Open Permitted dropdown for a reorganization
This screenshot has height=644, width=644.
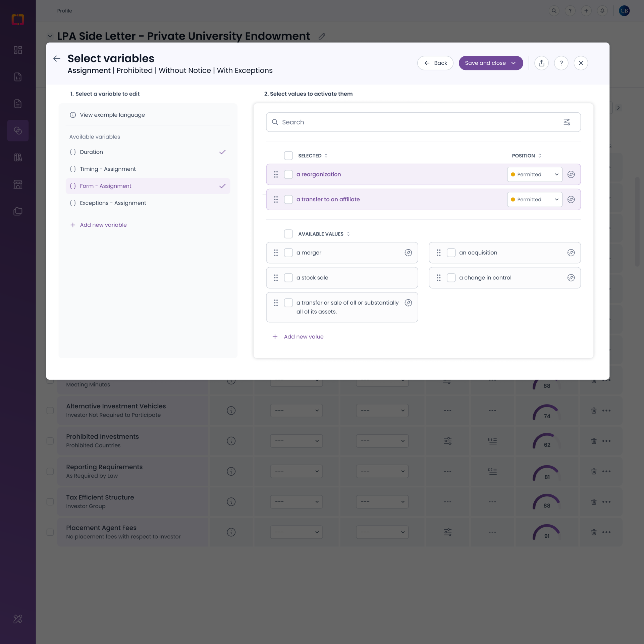[x=535, y=174]
